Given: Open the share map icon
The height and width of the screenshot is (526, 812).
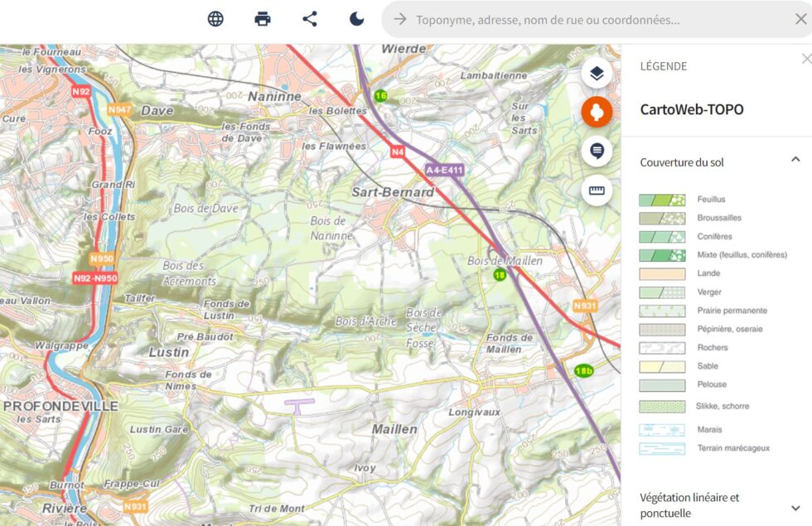Looking at the screenshot, I should (310, 19).
